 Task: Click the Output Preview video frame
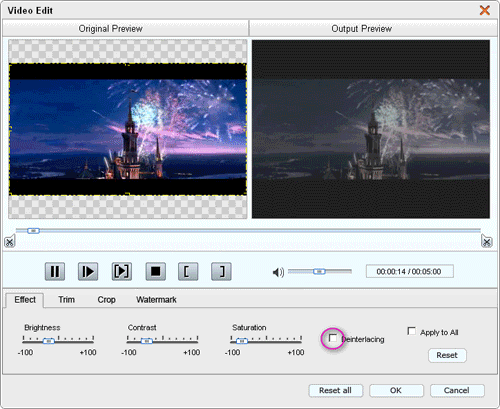(371, 129)
